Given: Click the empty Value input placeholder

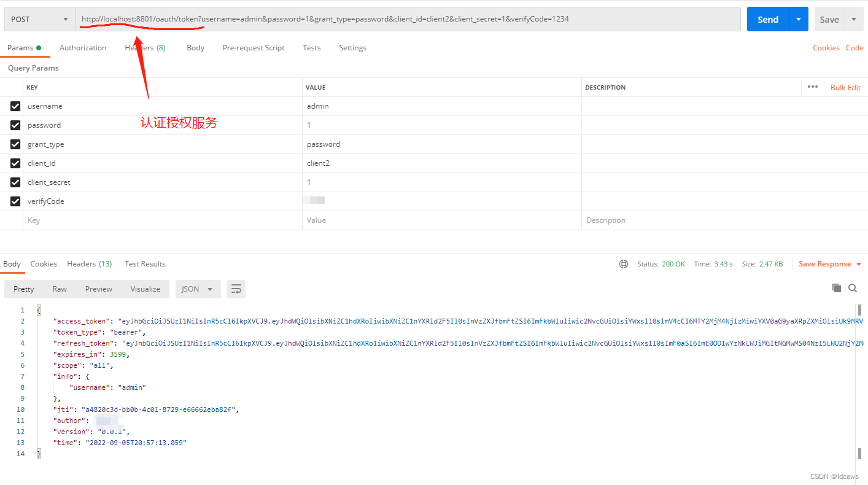Looking at the screenshot, I should click(442, 220).
